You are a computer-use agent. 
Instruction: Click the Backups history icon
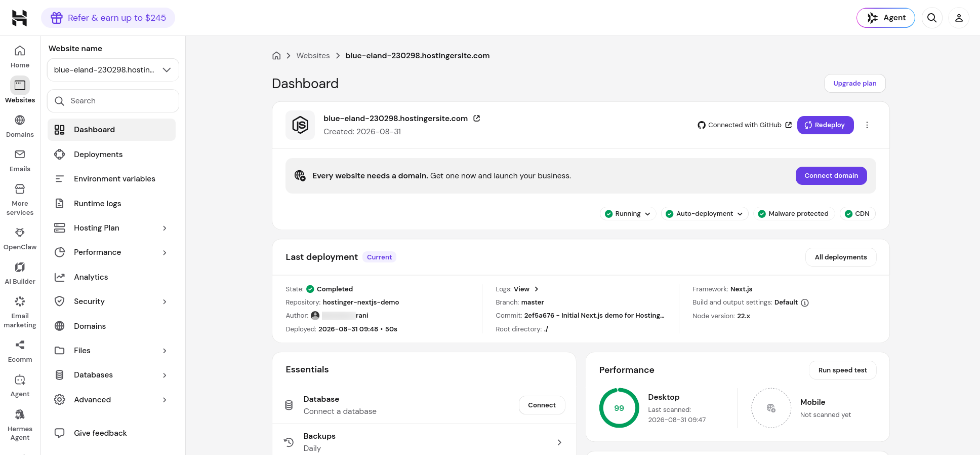click(289, 442)
